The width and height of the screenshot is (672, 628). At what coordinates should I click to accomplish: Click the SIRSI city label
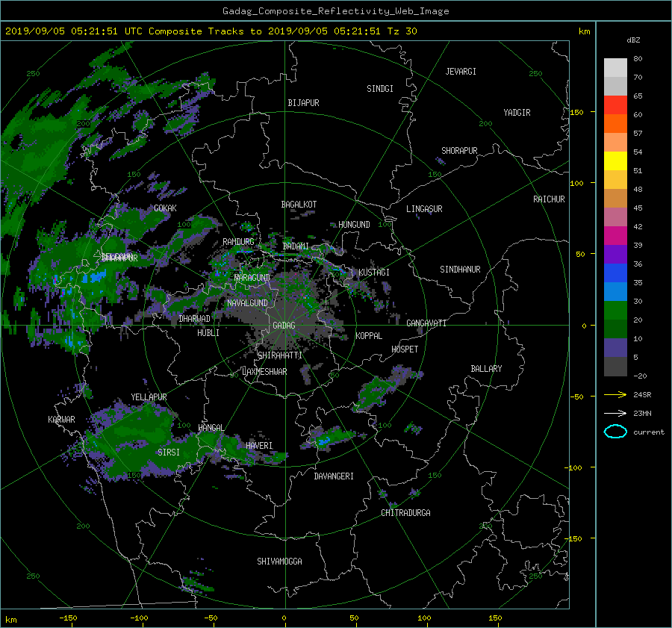click(169, 453)
